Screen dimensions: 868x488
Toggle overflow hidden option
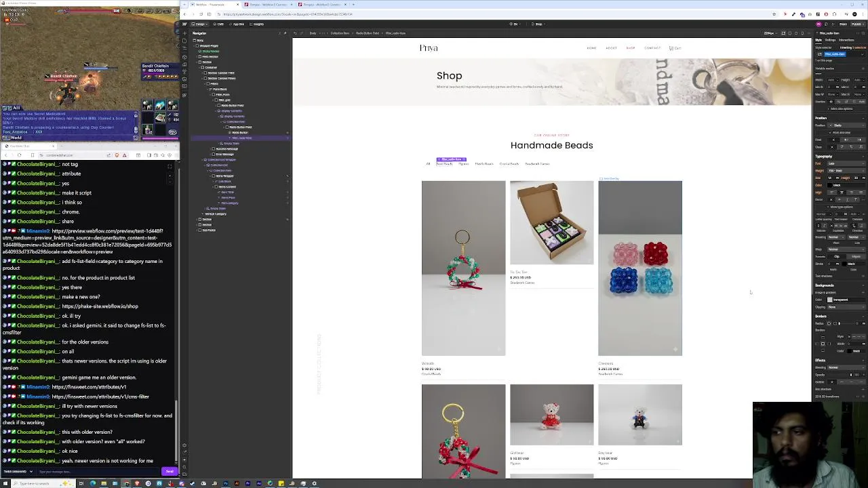coord(839,102)
